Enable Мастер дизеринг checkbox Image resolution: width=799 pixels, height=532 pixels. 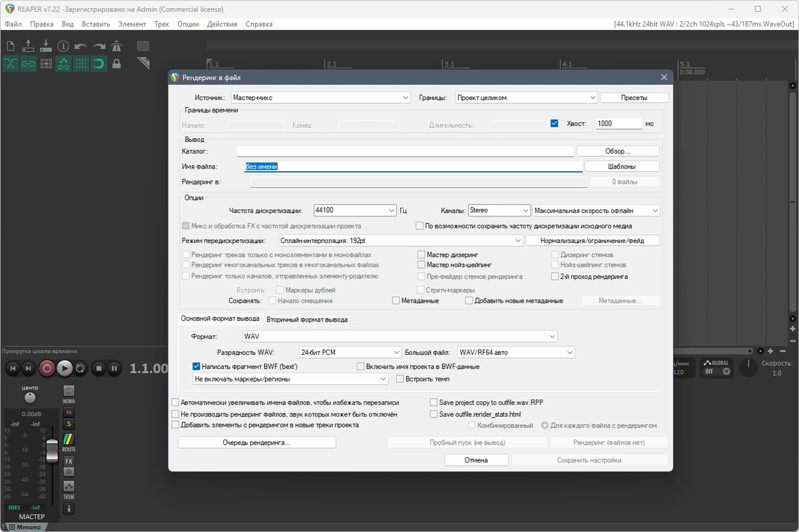tap(421, 254)
